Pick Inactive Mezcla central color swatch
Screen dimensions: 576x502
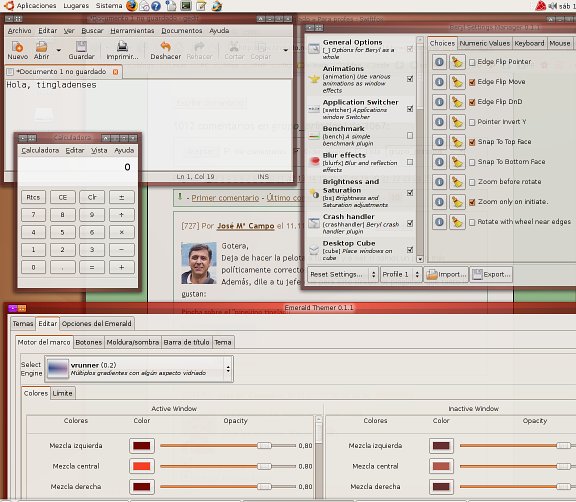click(441, 466)
